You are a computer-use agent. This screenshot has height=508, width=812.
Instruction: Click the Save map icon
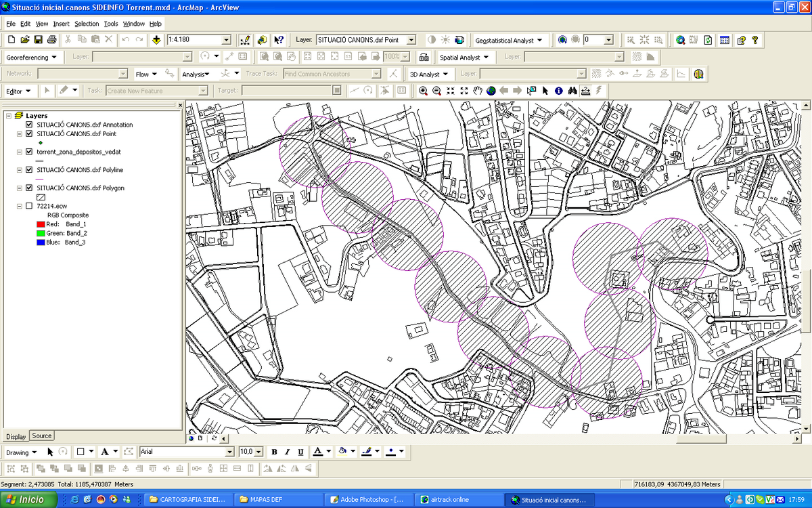(x=38, y=40)
